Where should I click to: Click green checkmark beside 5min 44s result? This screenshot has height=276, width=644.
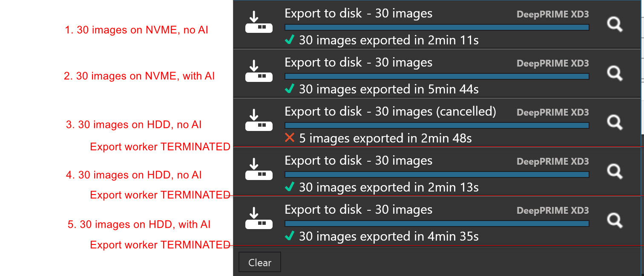[x=290, y=89]
